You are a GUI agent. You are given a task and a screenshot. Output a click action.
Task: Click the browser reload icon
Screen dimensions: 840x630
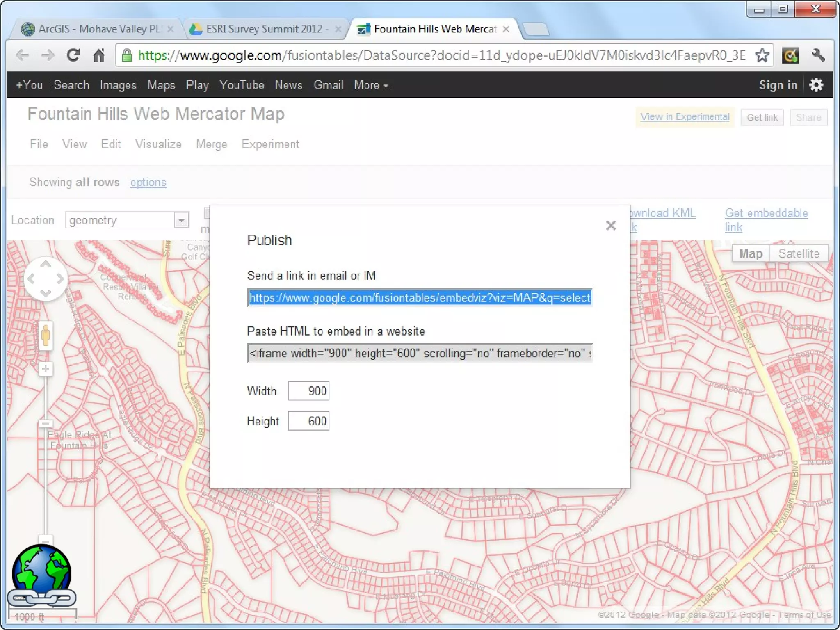click(73, 55)
